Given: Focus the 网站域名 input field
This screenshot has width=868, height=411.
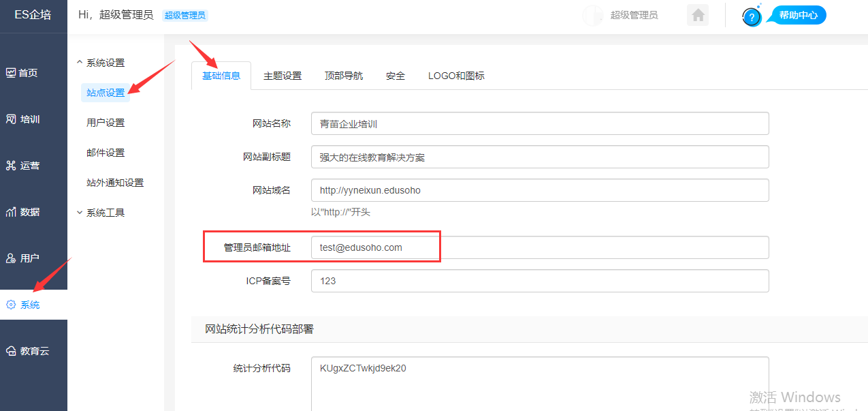Looking at the screenshot, I should coord(540,190).
